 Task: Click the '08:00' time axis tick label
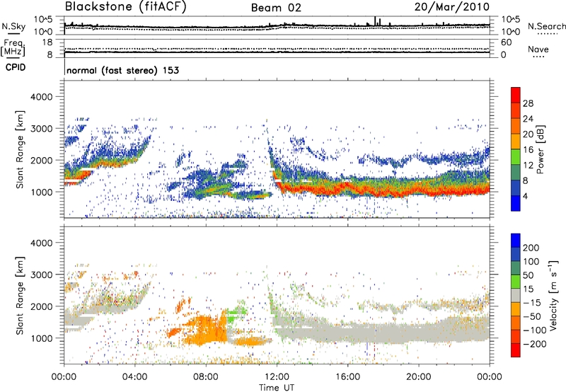click(x=206, y=377)
